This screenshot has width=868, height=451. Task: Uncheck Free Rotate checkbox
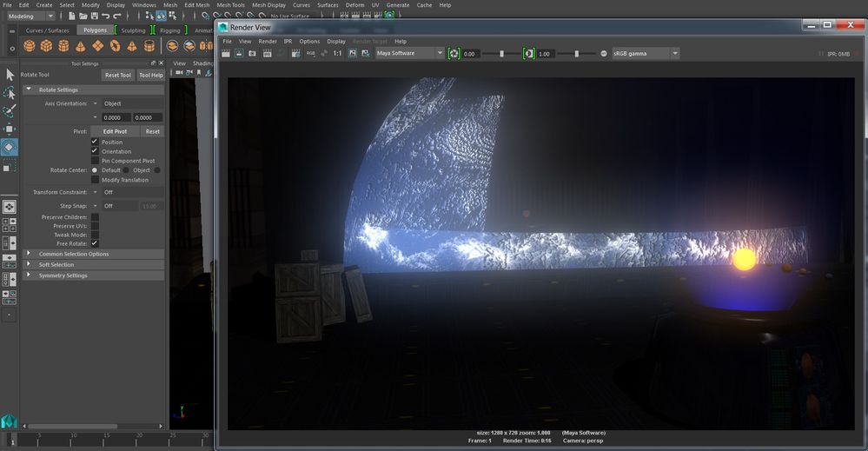(95, 243)
